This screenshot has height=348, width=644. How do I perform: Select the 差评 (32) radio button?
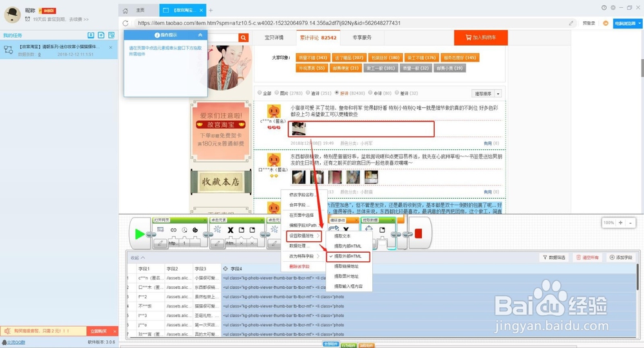pyautogui.click(x=397, y=93)
